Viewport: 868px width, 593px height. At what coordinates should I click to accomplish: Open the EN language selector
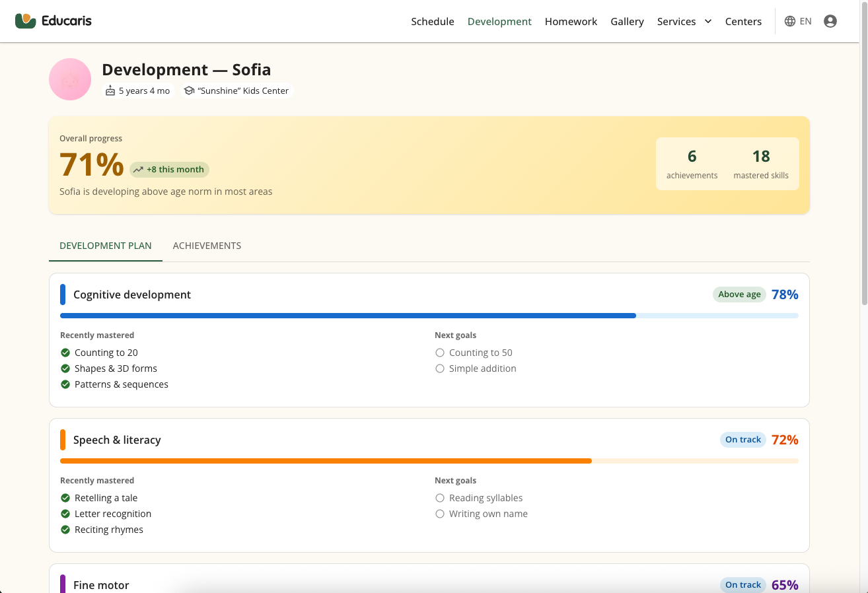pyautogui.click(x=805, y=21)
